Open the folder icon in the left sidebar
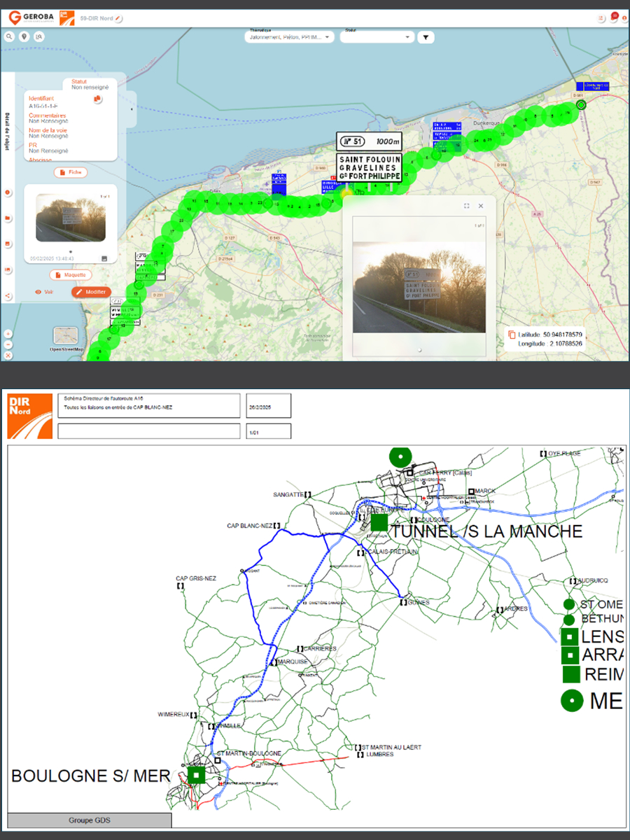Viewport: 630px width, 840px height. tap(8, 218)
